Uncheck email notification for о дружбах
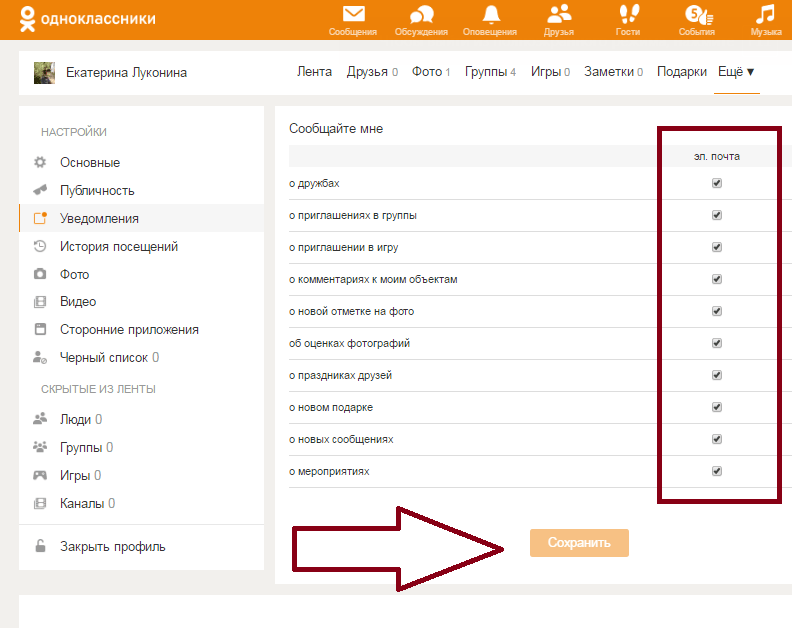The height and width of the screenshot is (628, 792). pyautogui.click(x=717, y=183)
